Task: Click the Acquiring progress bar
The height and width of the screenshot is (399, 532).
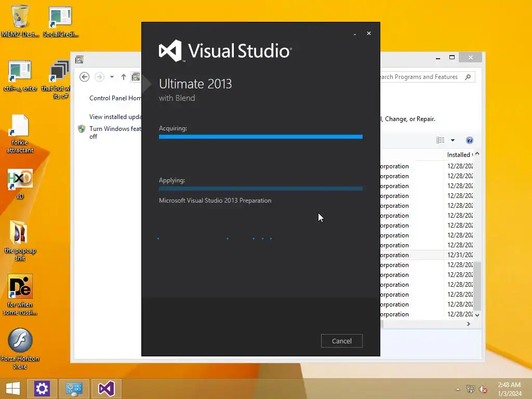Action: pos(261,137)
